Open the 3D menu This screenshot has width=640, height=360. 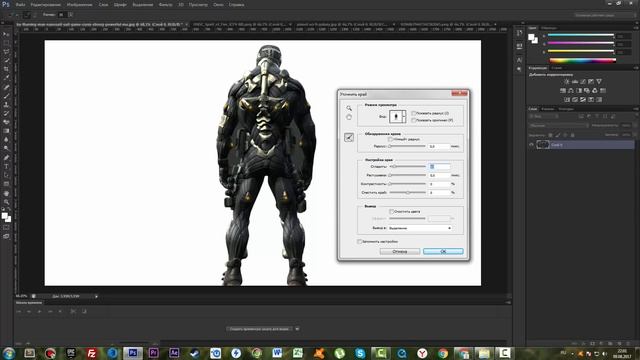[181, 5]
